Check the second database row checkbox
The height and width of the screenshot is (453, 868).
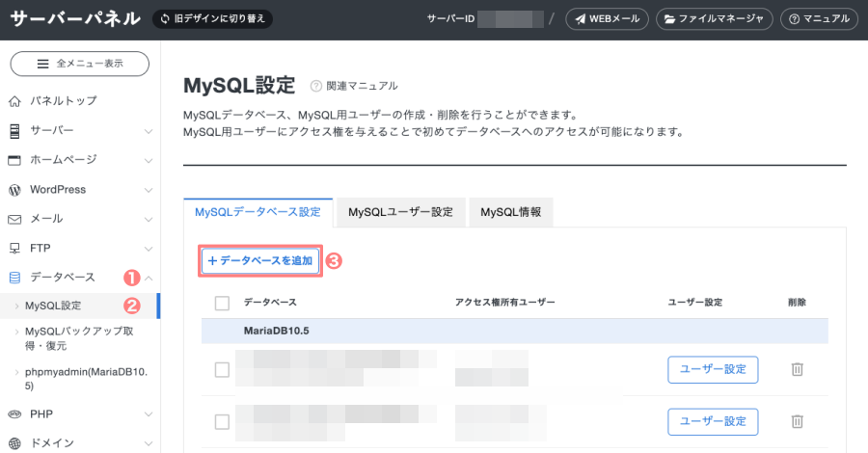222,421
